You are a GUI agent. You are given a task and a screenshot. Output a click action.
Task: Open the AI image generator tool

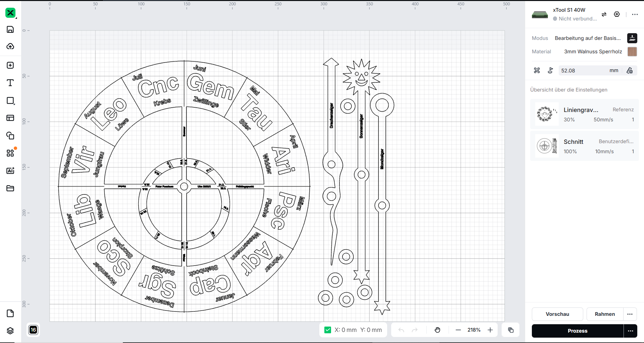10,171
